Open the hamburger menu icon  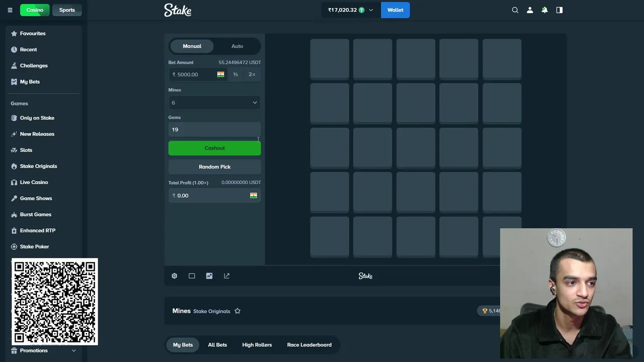coord(10,10)
